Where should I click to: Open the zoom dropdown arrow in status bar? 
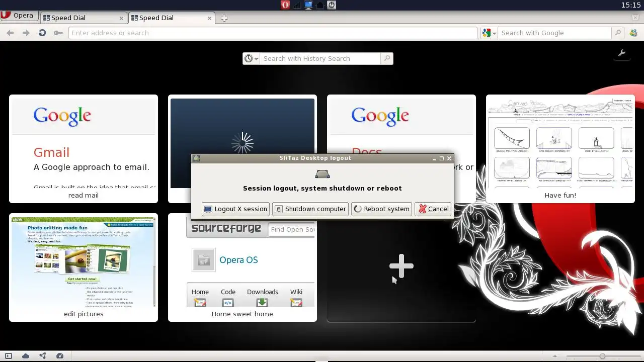(x=555, y=356)
